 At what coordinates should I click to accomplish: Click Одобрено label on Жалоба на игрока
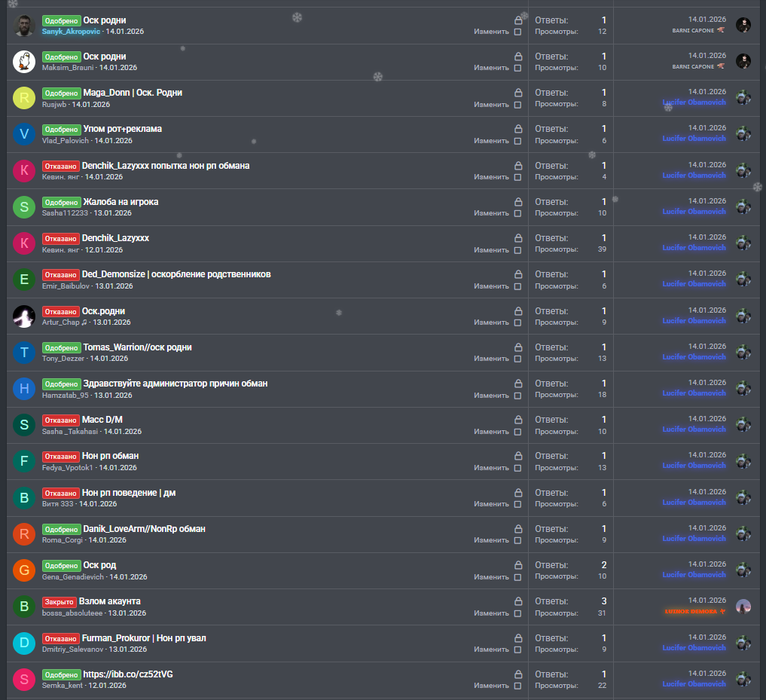pos(61,203)
